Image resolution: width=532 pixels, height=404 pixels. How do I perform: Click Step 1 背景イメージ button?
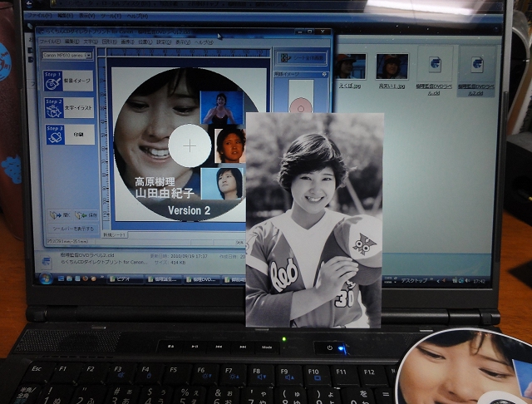click(x=68, y=81)
